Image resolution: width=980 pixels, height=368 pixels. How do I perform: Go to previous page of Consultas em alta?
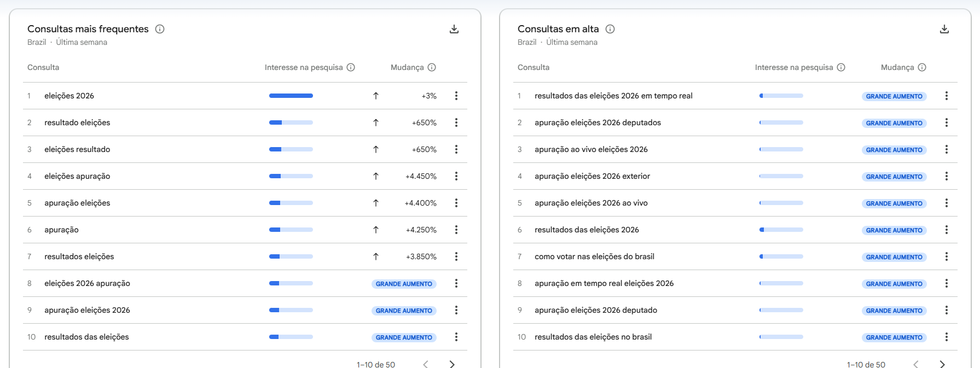[916, 364]
